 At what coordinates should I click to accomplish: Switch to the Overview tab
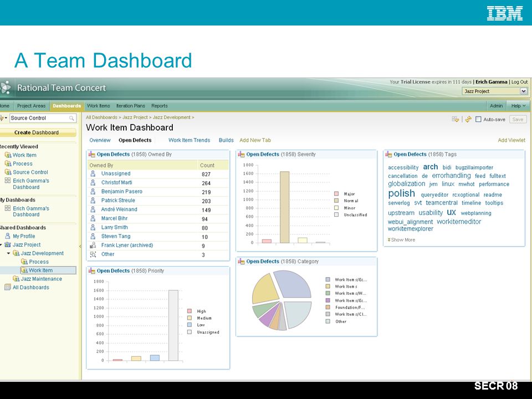point(100,140)
